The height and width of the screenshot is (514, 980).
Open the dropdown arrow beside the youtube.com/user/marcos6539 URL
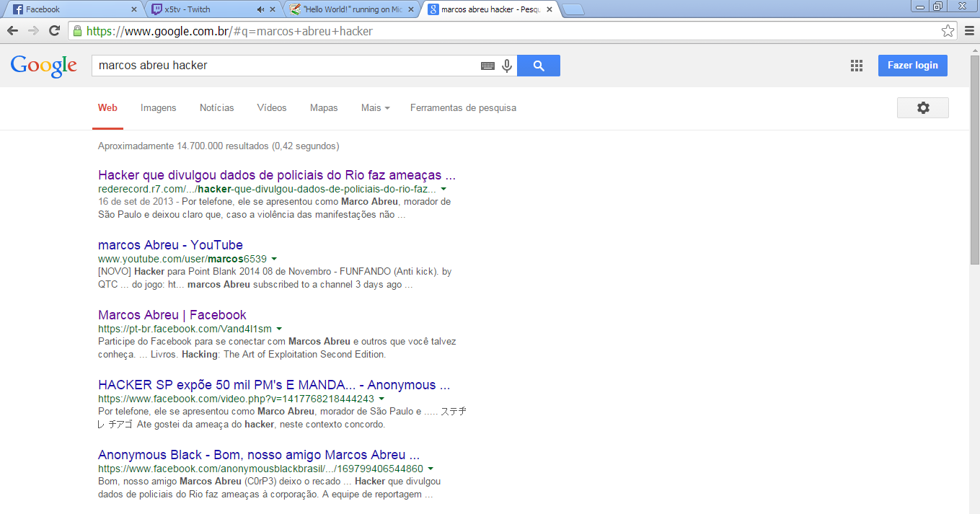point(274,259)
